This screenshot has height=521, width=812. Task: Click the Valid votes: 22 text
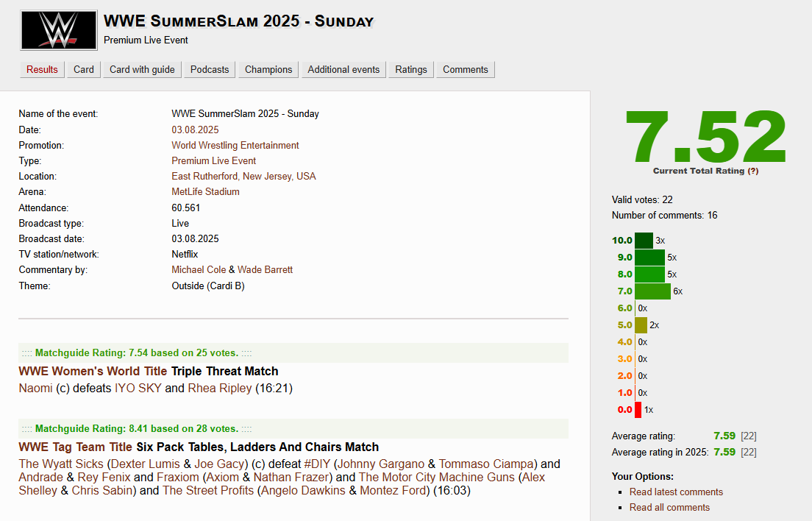(x=642, y=200)
